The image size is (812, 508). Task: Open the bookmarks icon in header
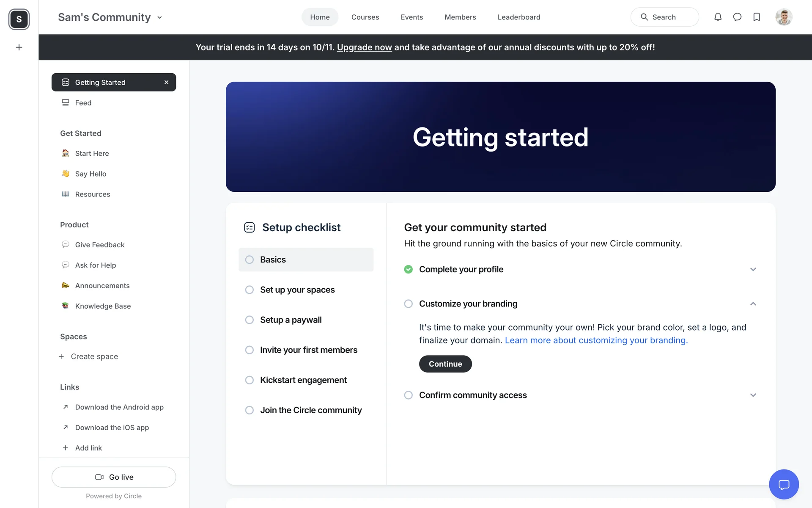[x=757, y=17]
